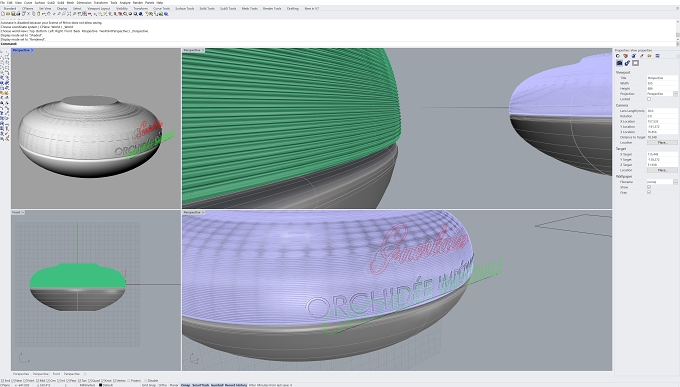The image size is (680, 387).
Task: Click the blue list icon in Properties panel
Action: pos(657,56)
